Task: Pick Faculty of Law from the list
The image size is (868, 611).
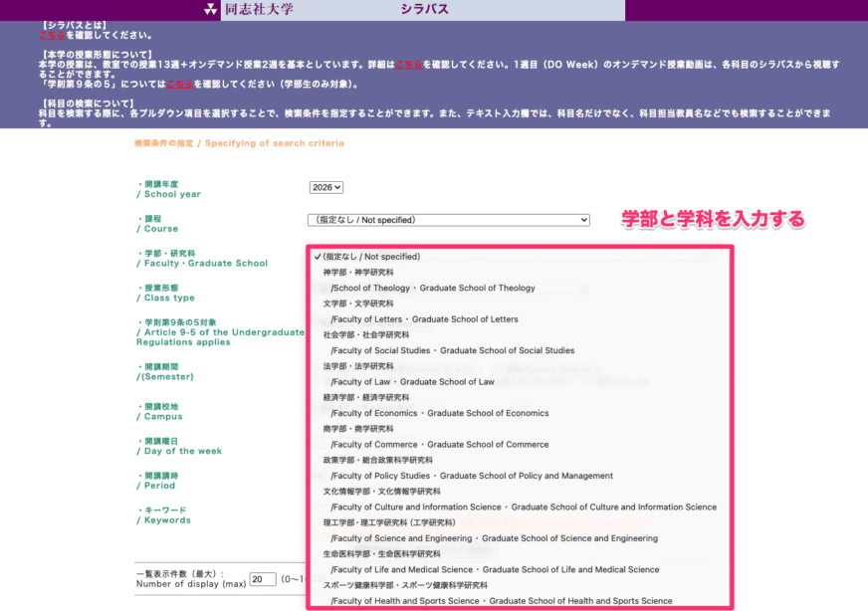Action: 413,381
